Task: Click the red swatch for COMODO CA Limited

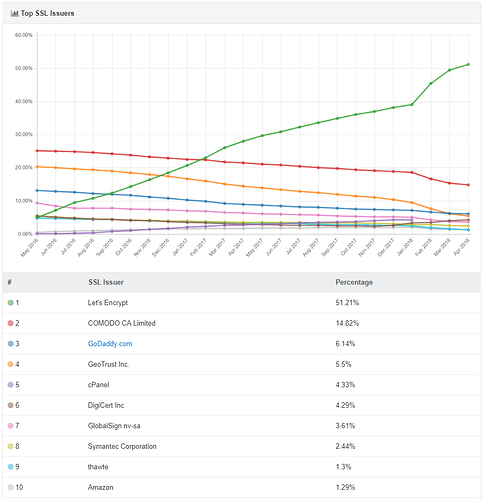Action: coord(11,323)
